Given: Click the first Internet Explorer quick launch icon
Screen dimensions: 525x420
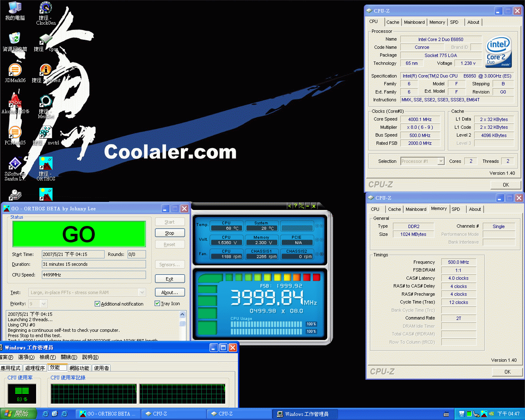Looking at the screenshot, I should click(45, 414).
